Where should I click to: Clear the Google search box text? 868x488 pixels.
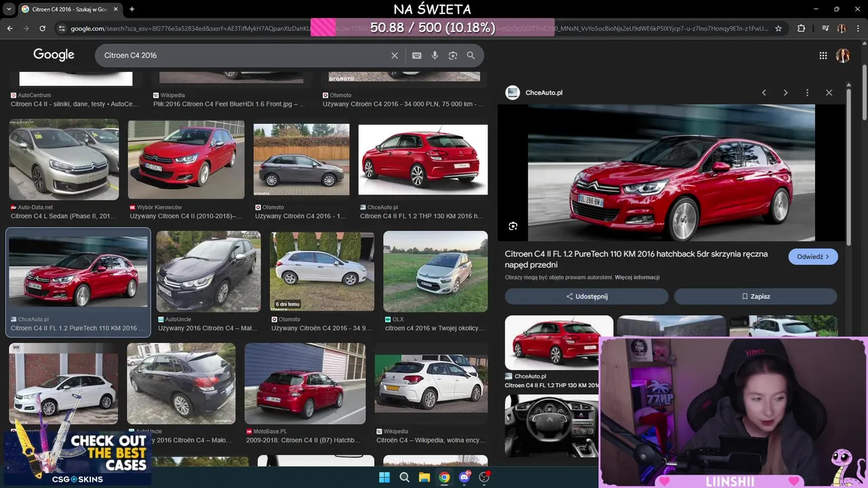(x=395, y=56)
